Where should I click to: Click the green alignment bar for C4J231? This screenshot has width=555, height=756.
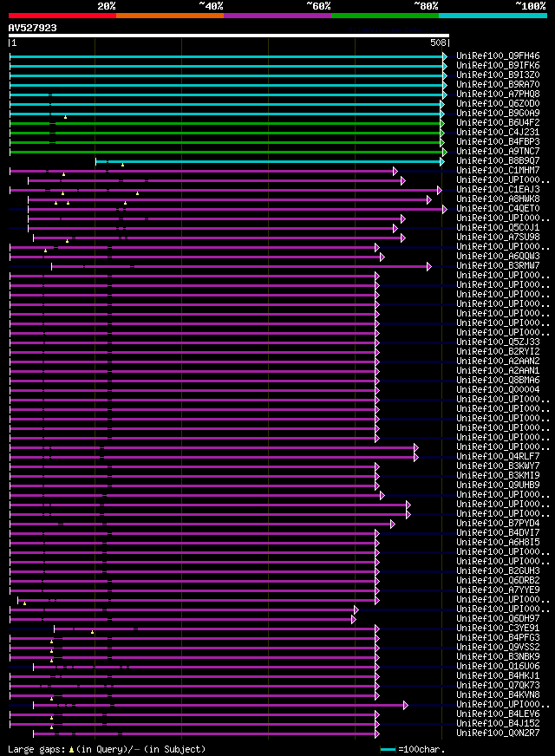(225, 133)
